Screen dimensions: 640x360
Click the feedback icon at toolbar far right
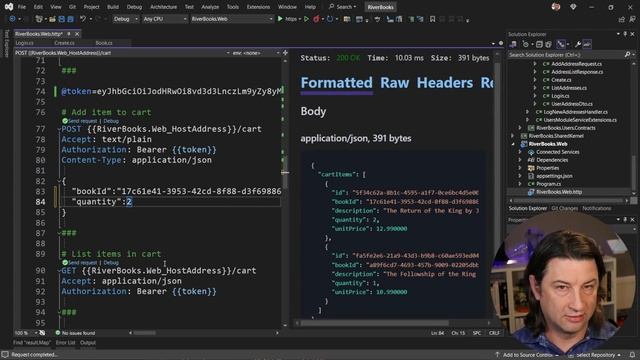point(632,19)
